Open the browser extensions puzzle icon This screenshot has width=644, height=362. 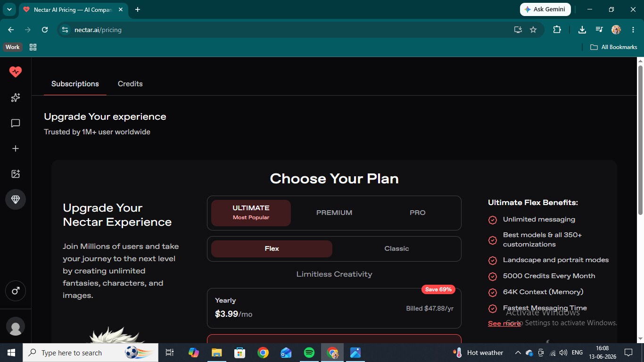click(x=557, y=30)
